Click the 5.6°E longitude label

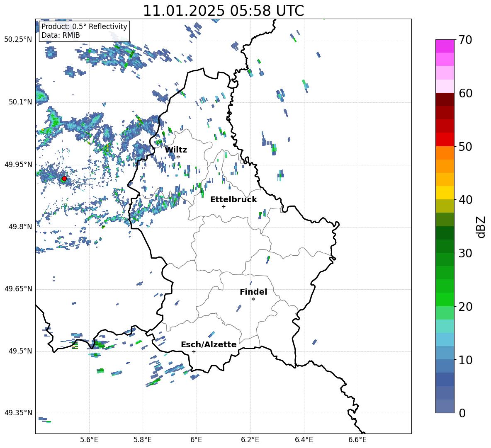coord(89,440)
